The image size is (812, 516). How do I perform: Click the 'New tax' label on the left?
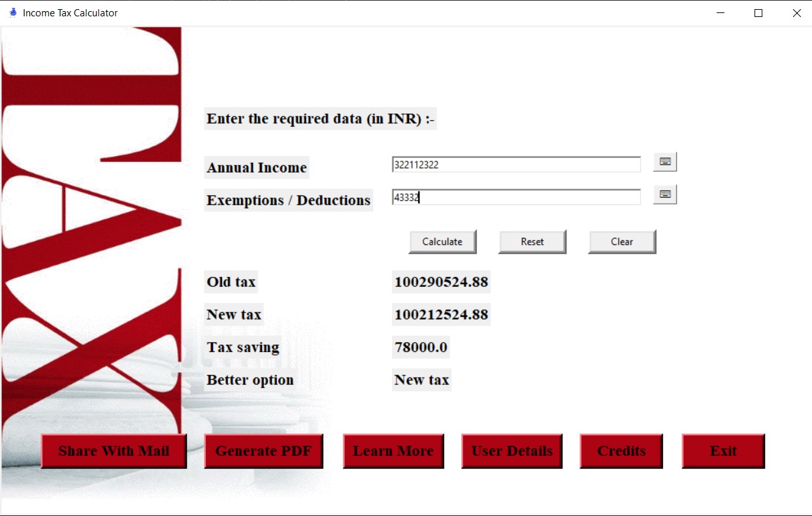click(x=234, y=315)
